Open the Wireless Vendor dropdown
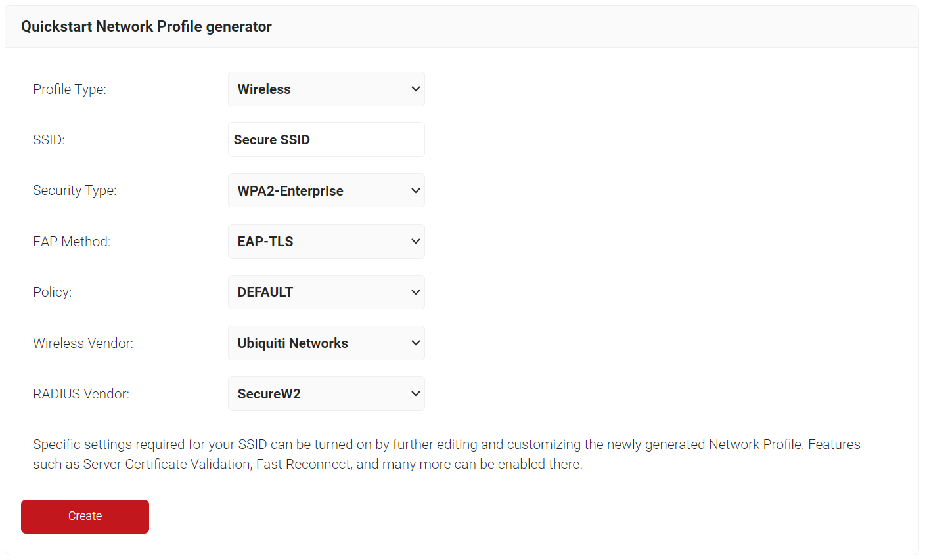The image size is (925, 560). [326, 343]
